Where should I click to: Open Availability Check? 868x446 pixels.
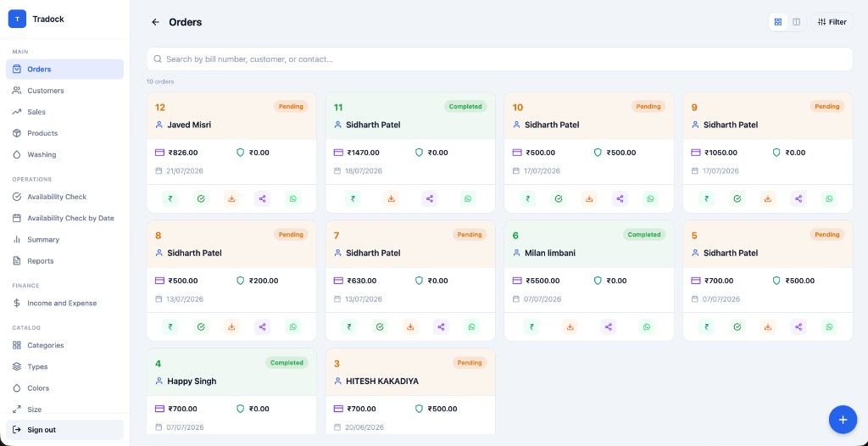click(64, 197)
